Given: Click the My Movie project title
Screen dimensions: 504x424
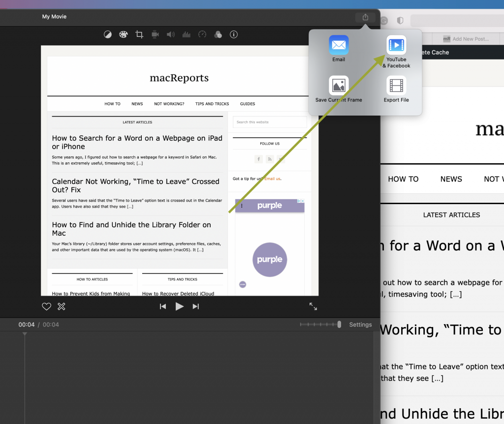Looking at the screenshot, I should point(54,16).
